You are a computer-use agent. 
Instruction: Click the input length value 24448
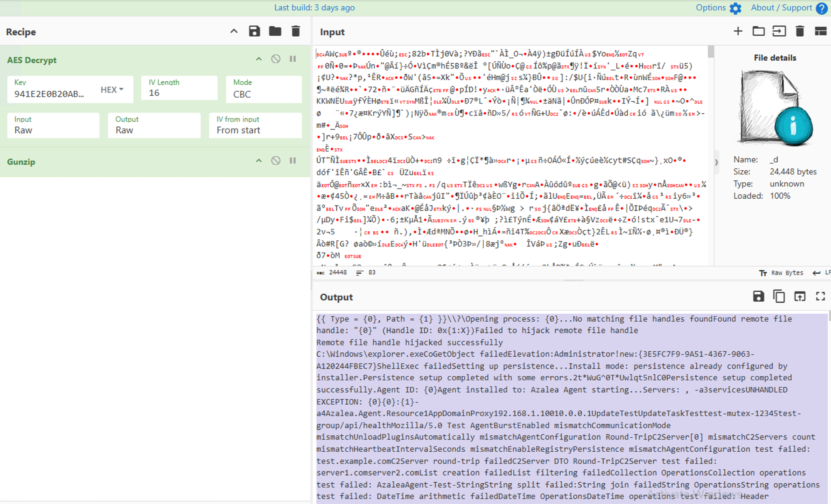tap(338, 272)
